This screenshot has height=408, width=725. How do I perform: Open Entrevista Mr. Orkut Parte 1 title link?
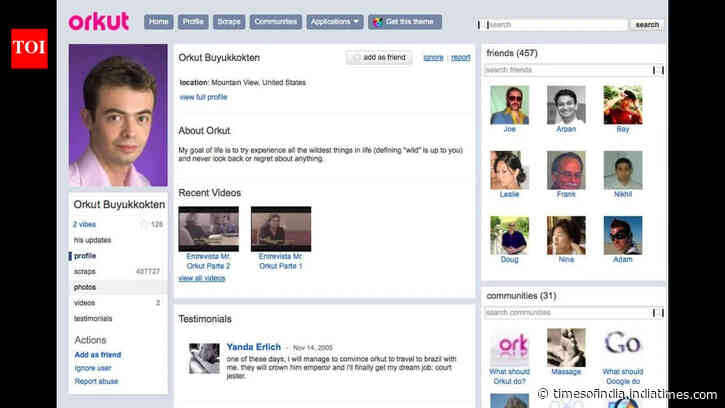281,261
